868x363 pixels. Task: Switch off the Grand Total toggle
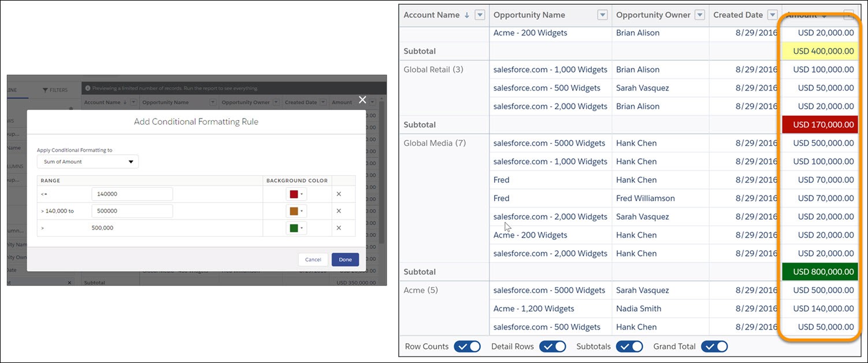(x=714, y=346)
